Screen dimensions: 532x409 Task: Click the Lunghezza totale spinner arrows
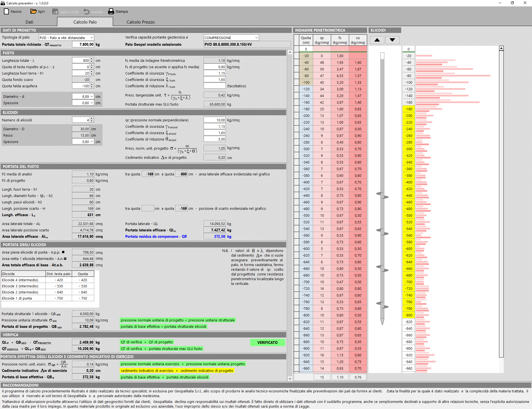tap(92, 60)
